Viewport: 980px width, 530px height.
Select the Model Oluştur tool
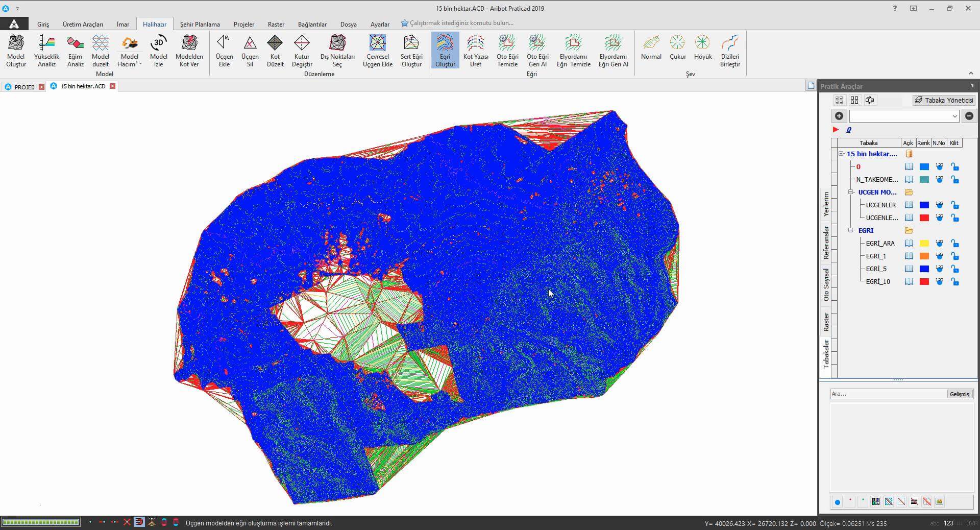[x=16, y=51]
